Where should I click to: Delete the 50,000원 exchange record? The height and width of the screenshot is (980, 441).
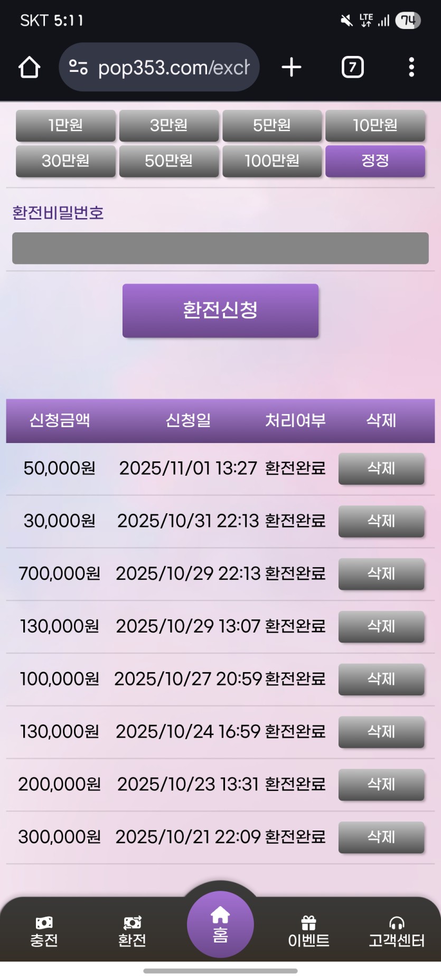(381, 468)
